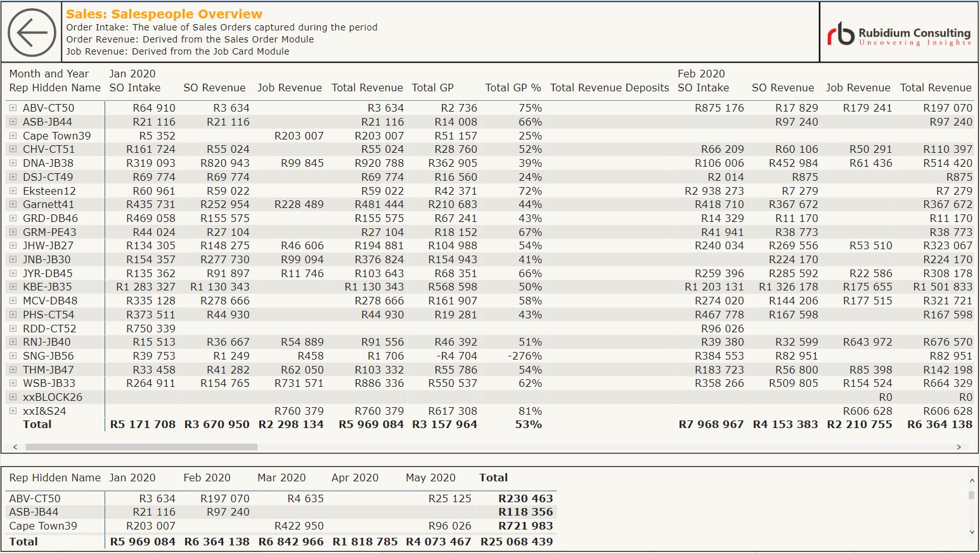This screenshot has width=980, height=553.
Task: Expand the DNA-JB38 salesperson row
Action: click(x=13, y=163)
